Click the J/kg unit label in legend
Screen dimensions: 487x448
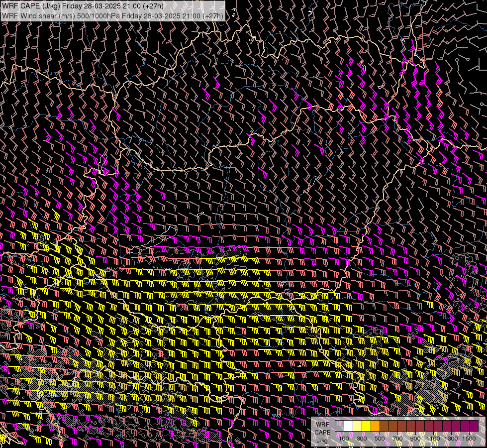tap(322, 441)
